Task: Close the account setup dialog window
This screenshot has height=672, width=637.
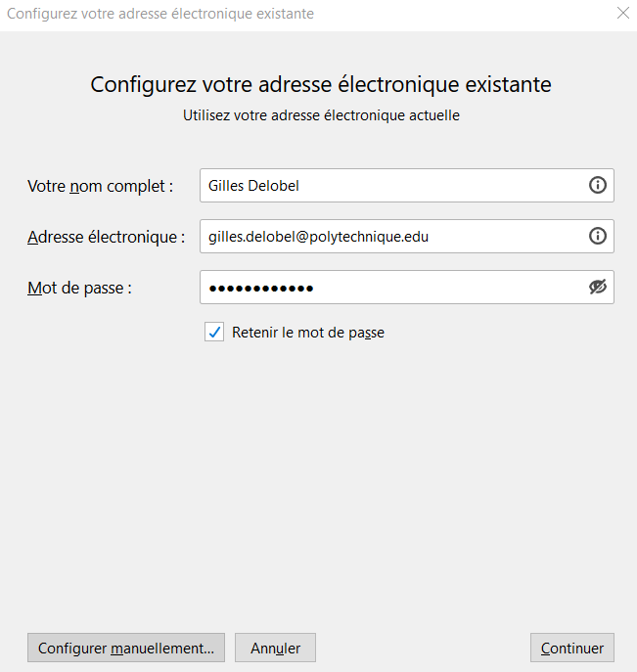Action: pyautogui.click(x=623, y=13)
